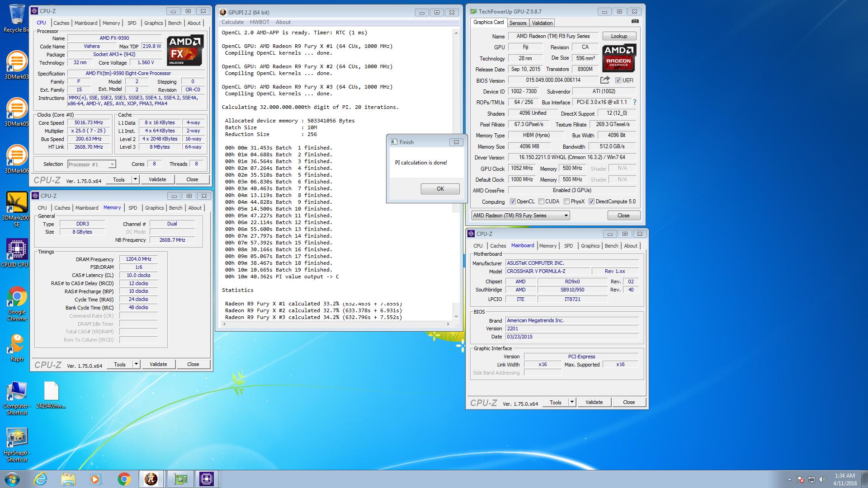Click Close in the Mainboard CPU-Z window

629,402
